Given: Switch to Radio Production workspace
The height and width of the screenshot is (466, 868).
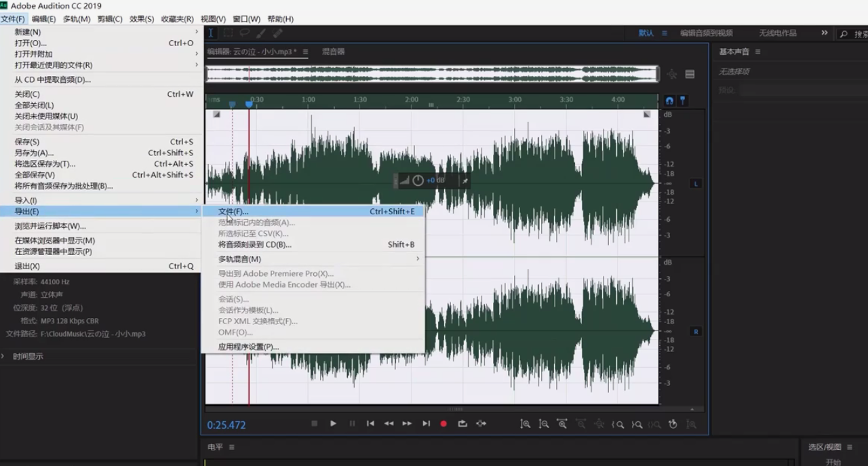Looking at the screenshot, I should (778, 33).
